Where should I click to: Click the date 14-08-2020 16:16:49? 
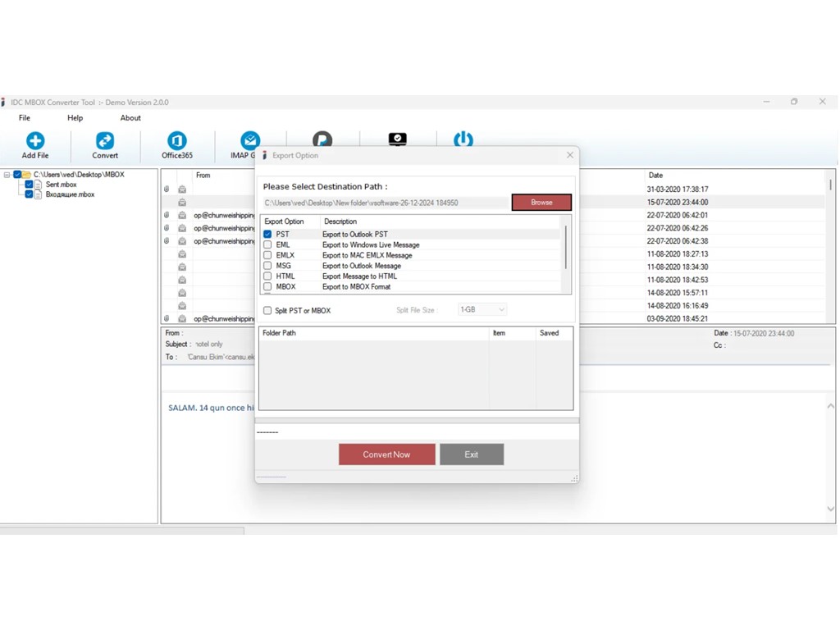[x=677, y=306]
